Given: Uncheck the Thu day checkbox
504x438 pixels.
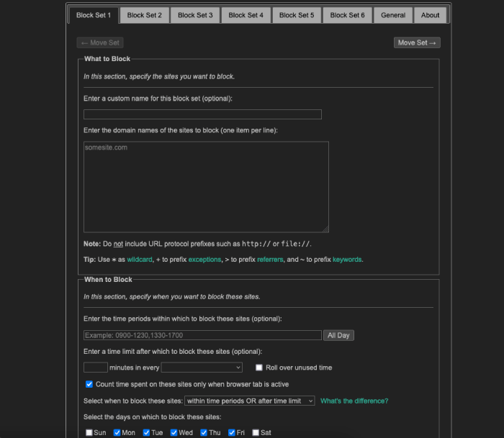Looking at the screenshot, I should 204,432.
